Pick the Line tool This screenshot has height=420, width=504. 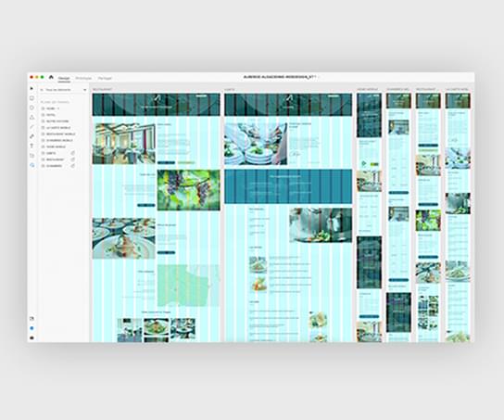tap(31, 127)
